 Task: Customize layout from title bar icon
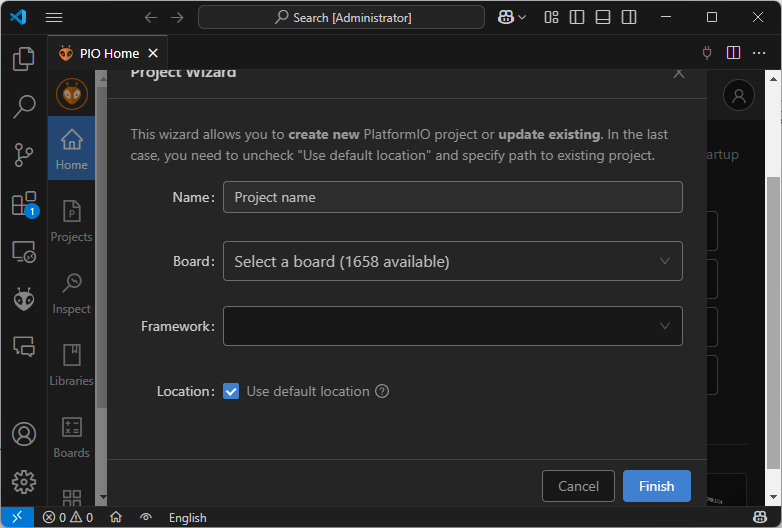pos(551,17)
